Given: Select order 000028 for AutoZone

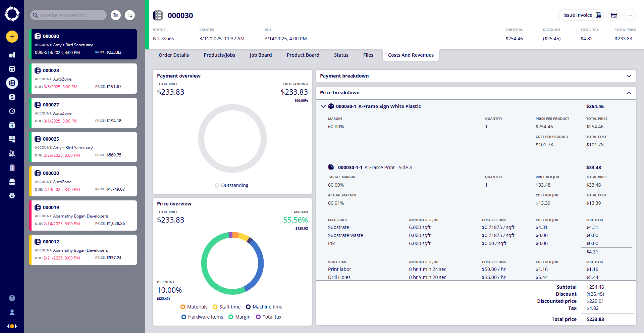Looking at the screenshot, I should coord(83,79).
